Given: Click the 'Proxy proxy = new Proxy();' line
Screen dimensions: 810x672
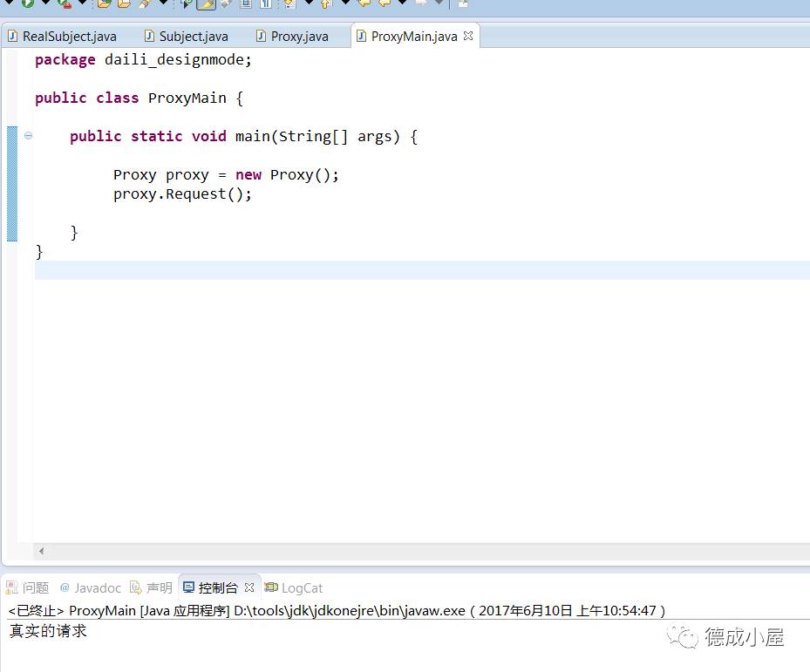Looking at the screenshot, I should pyautogui.click(x=227, y=175).
